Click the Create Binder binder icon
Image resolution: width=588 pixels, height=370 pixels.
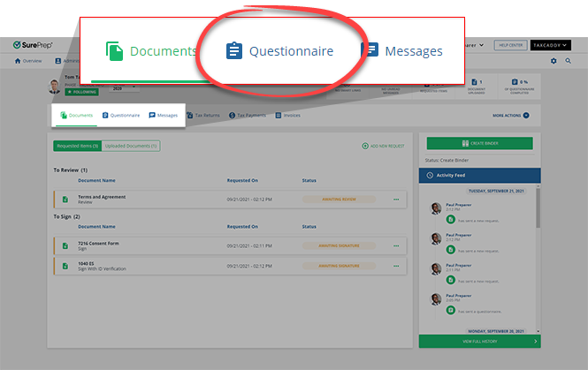(465, 143)
